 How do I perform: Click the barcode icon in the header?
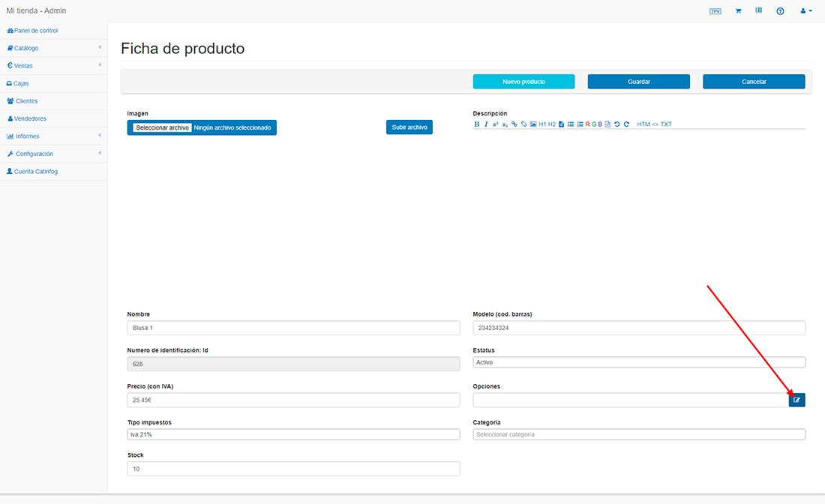point(759,10)
